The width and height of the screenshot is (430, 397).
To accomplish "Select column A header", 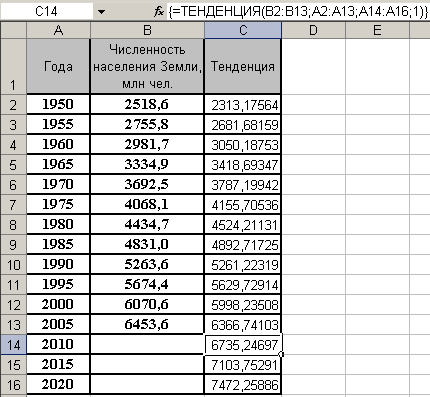I will pyautogui.click(x=58, y=30).
